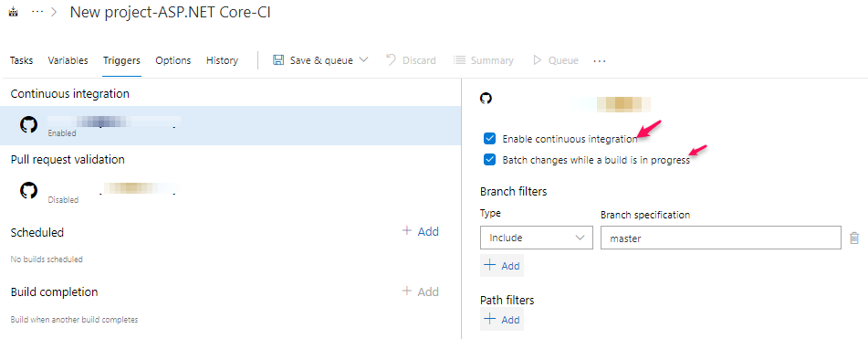Screen dimensions: 868x339
Task: Expand the Save & queue dropdown arrow
Action: pyautogui.click(x=363, y=59)
